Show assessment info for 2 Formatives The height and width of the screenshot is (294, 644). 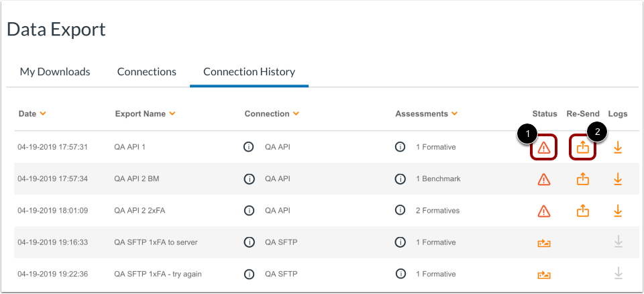pyautogui.click(x=400, y=211)
